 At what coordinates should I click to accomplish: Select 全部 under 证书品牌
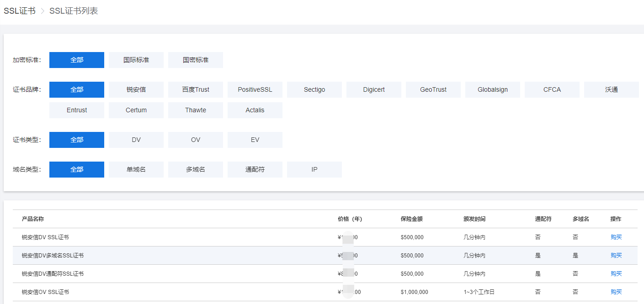pyautogui.click(x=77, y=89)
